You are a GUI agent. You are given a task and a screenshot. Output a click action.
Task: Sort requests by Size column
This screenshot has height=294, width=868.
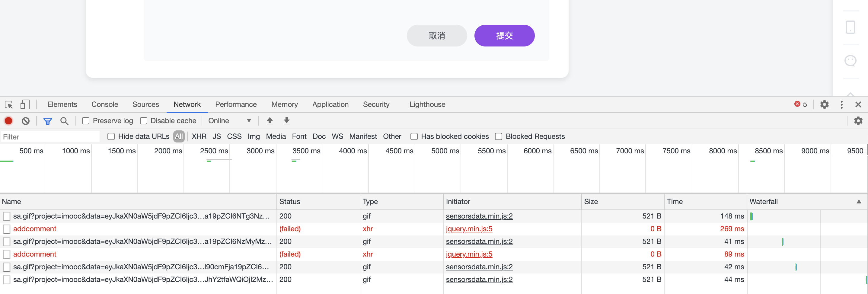coord(623,202)
